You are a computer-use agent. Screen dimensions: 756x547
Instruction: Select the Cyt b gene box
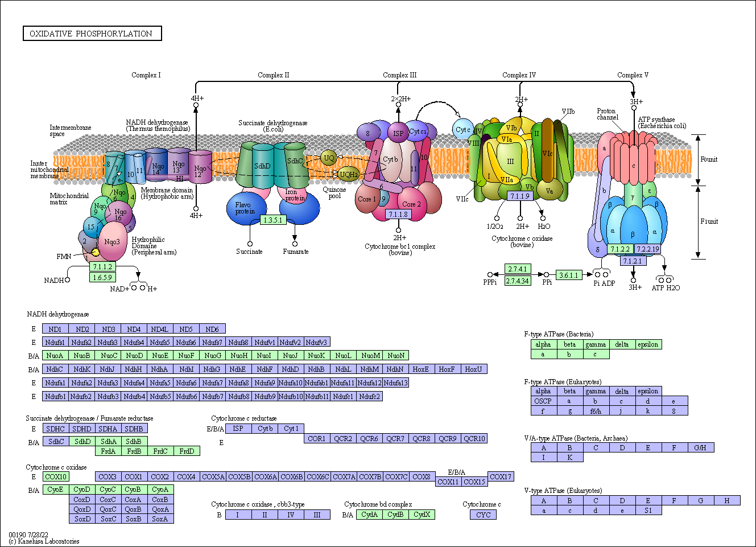[x=265, y=429]
